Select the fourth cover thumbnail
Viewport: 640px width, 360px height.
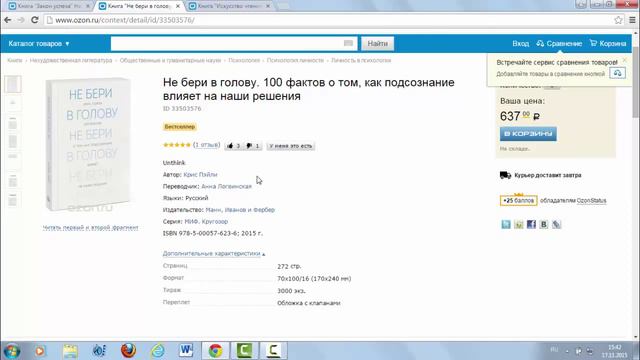[13, 142]
